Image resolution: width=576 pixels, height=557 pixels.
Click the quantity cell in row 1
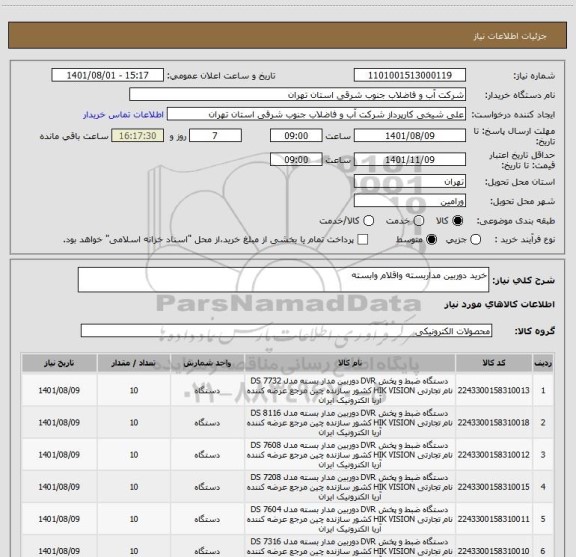(x=134, y=391)
